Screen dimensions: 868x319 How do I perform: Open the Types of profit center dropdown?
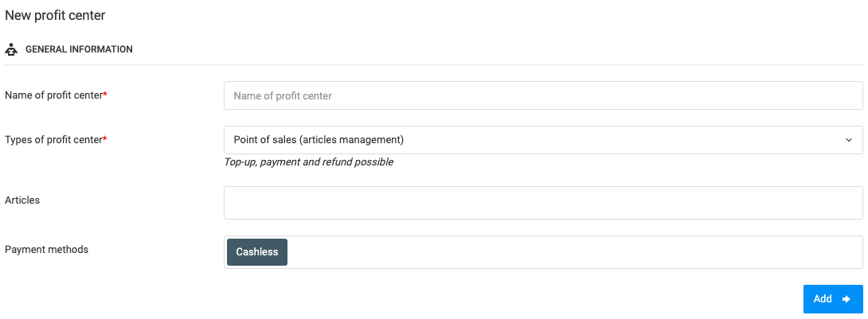click(x=543, y=140)
